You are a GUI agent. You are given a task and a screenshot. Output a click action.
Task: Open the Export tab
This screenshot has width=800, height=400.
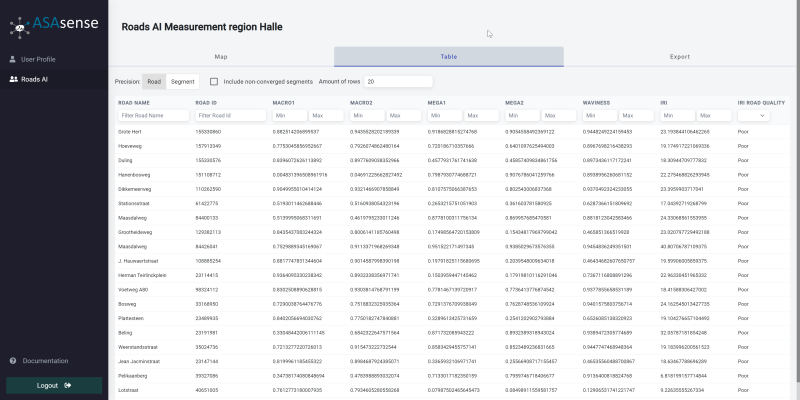[680, 57]
